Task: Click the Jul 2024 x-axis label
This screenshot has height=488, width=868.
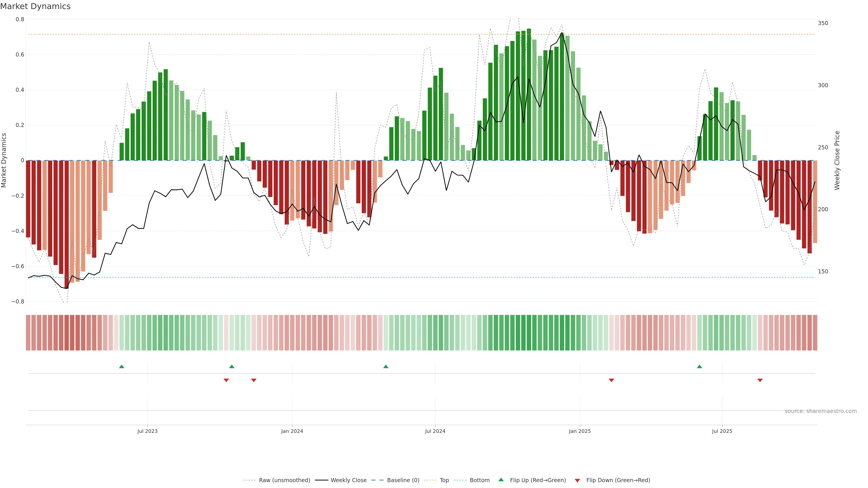Action: 435,431
